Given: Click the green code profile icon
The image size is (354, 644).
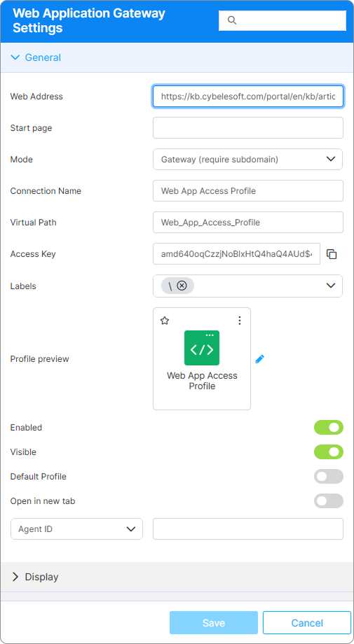Looking at the screenshot, I should click(202, 348).
